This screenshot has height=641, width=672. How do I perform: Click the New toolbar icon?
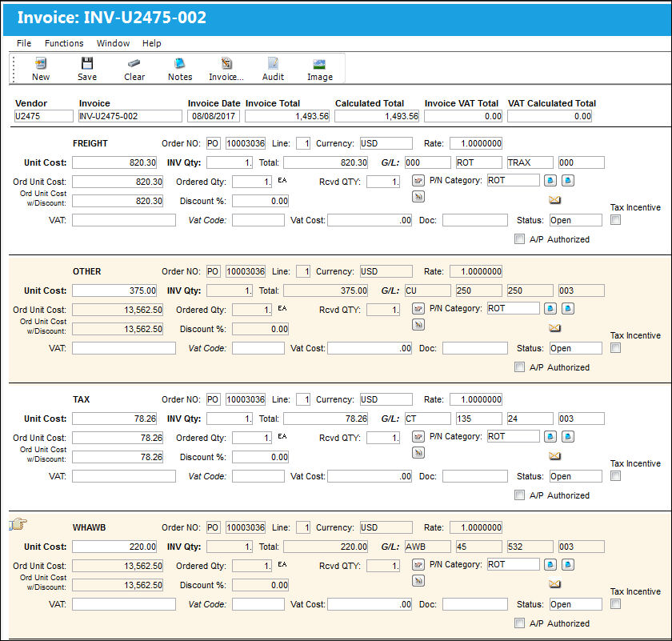tap(41, 63)
